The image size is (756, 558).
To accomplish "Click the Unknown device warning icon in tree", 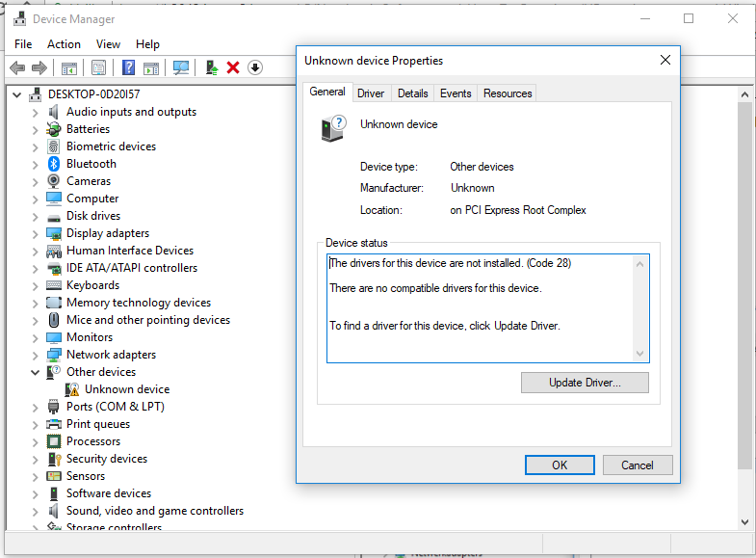I will [x=72, y=389].
